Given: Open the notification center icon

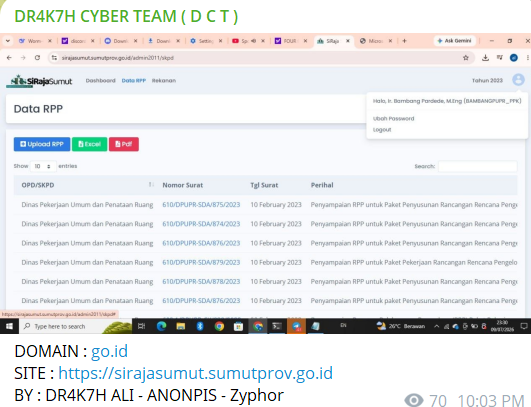Looking at the screenshot, I should click(x=524, y=326).
